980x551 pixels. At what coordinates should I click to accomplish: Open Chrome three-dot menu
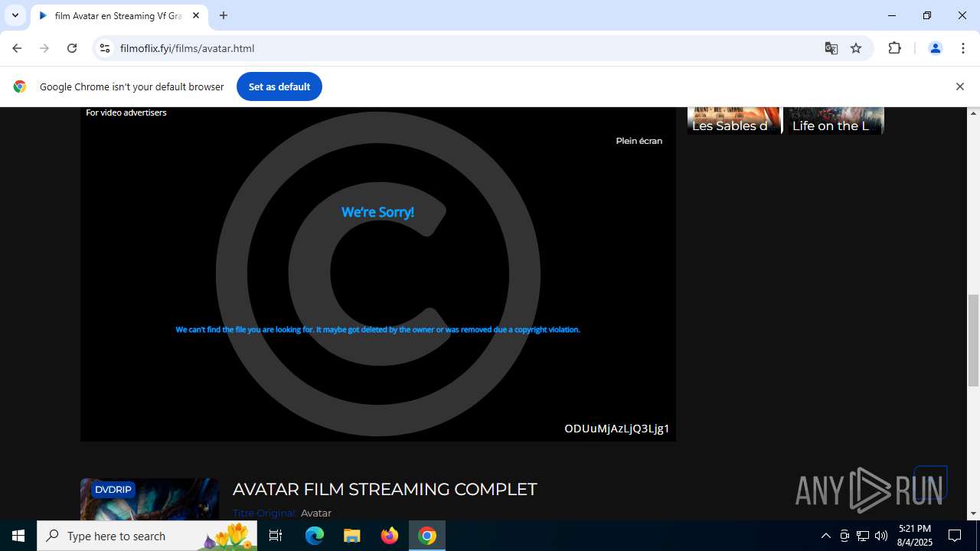pyautogui.click(x=962, y=48)
